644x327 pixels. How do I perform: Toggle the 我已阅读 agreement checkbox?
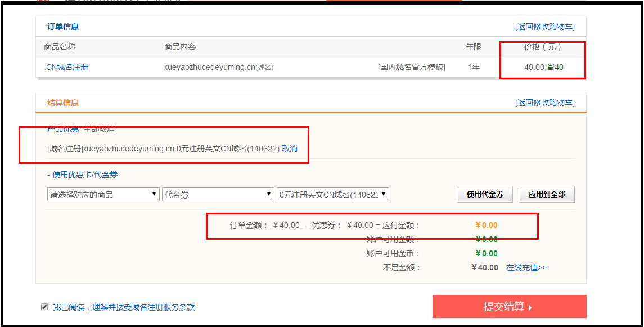pos(44,307)
